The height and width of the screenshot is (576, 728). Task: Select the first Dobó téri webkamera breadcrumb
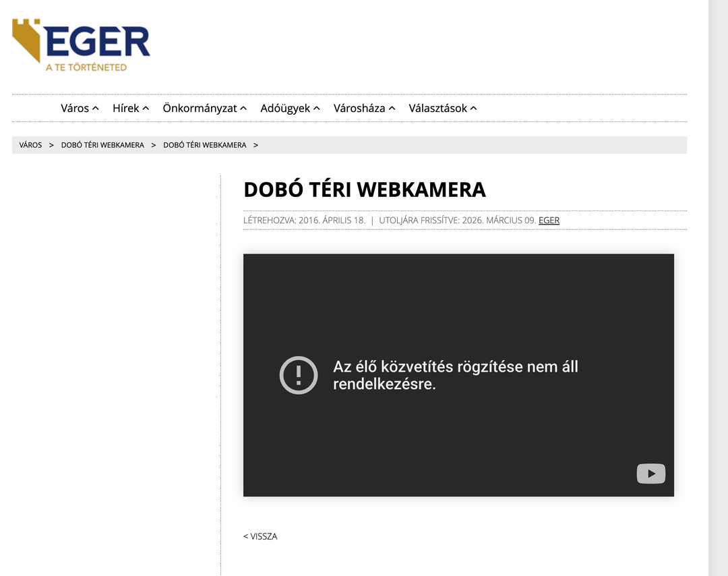102,145
